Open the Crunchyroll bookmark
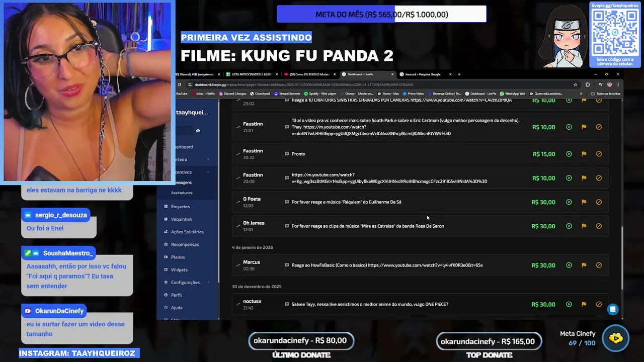 (260, 94)
